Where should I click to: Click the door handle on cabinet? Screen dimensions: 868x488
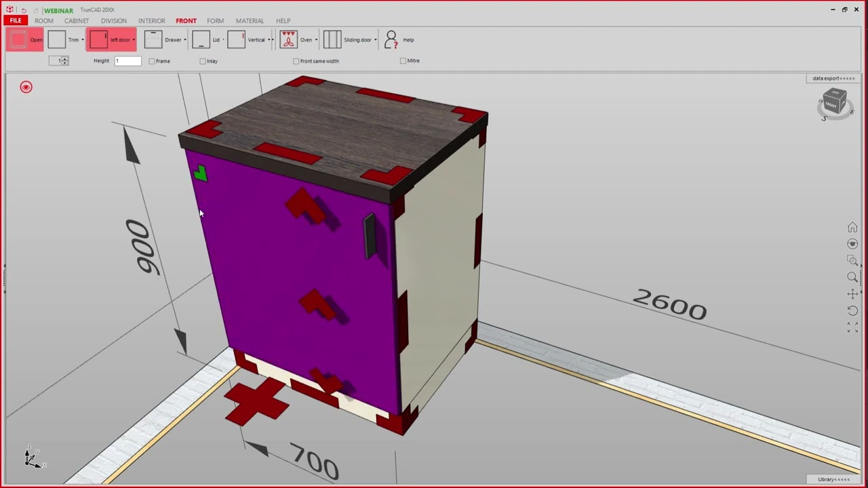370,236
